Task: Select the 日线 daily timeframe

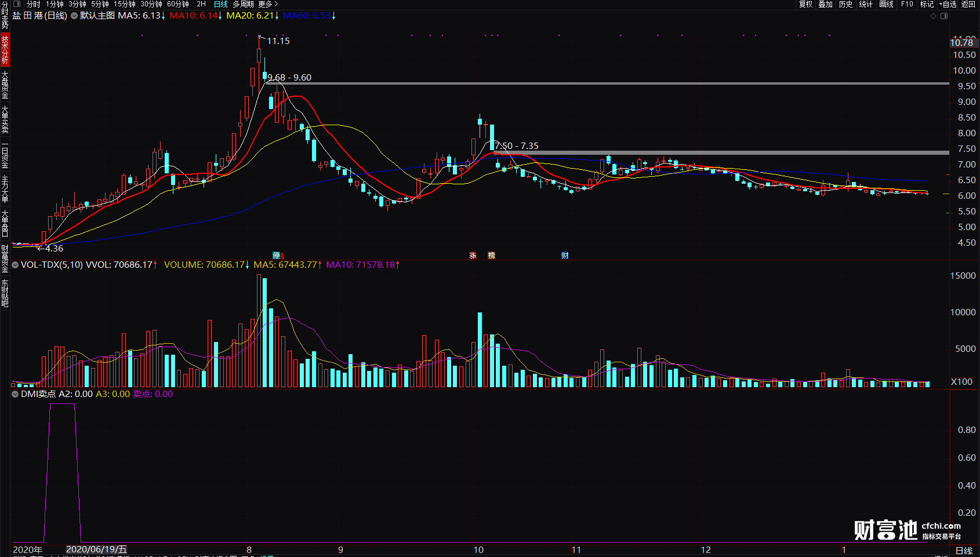Action: [221, 4]
